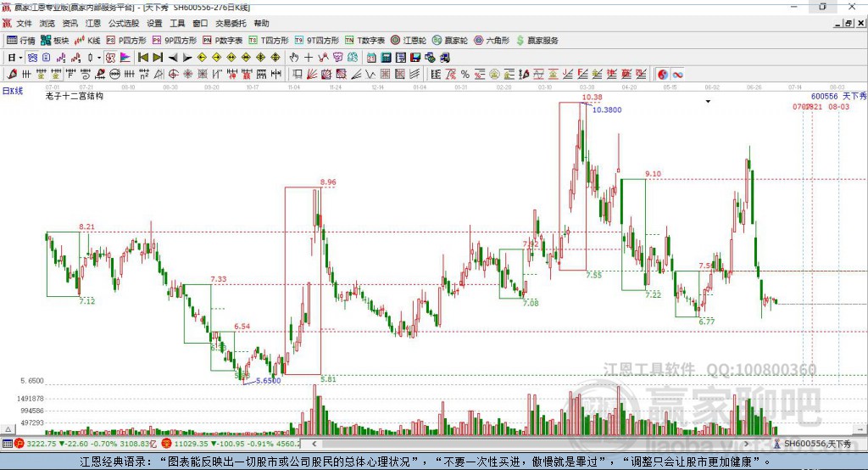Minimize the inner document window
The image size is (868, 470).
(x=838, y=23)
